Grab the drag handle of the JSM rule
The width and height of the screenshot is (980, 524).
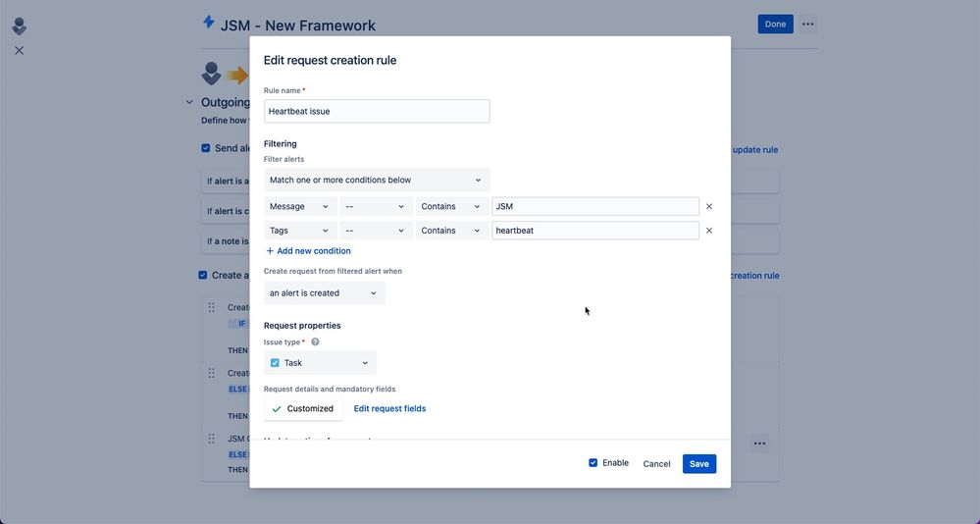tap(211, 439)
